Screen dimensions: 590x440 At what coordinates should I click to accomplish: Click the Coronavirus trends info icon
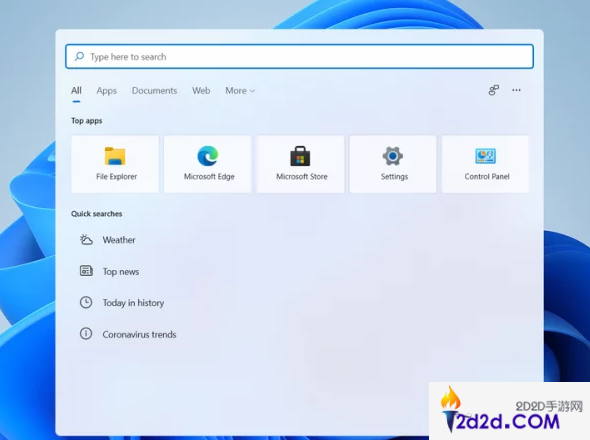[x=86, y=333]
